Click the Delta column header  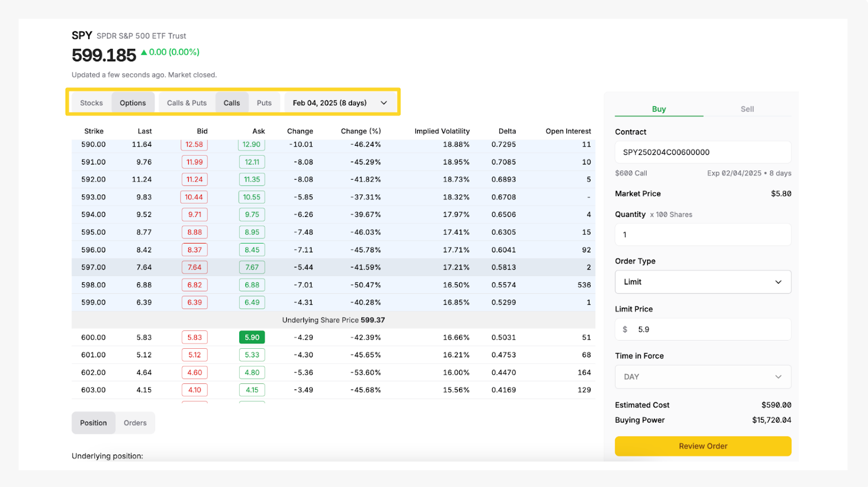click(x=507, y=131)
